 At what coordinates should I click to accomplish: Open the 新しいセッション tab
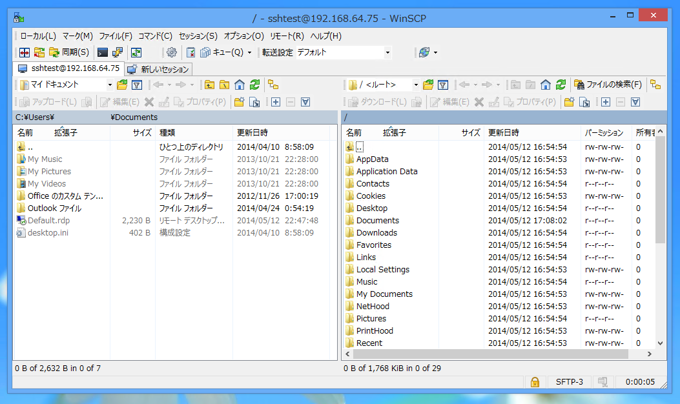pos(159,69)
